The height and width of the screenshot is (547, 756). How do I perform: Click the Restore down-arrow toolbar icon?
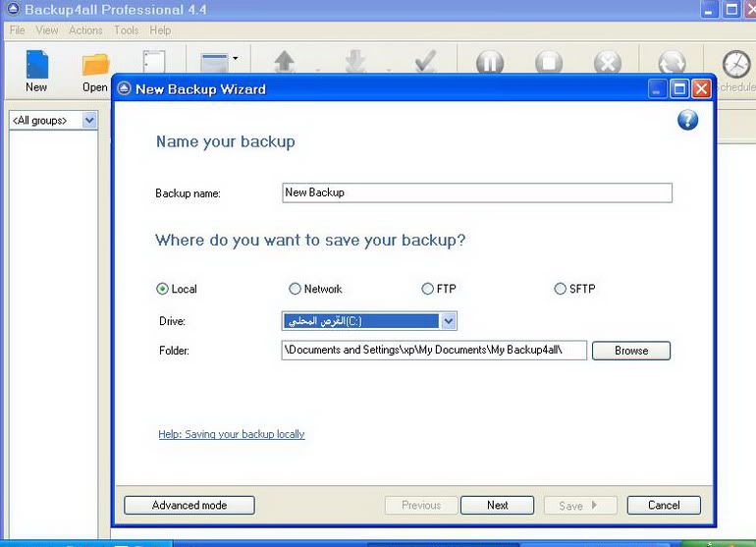click(x=355, y=62)
